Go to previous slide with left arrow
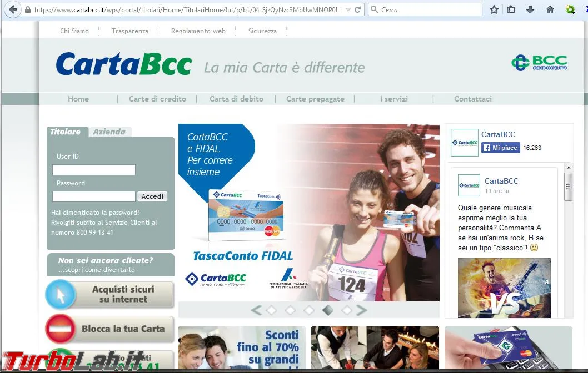 click(257, 310)
